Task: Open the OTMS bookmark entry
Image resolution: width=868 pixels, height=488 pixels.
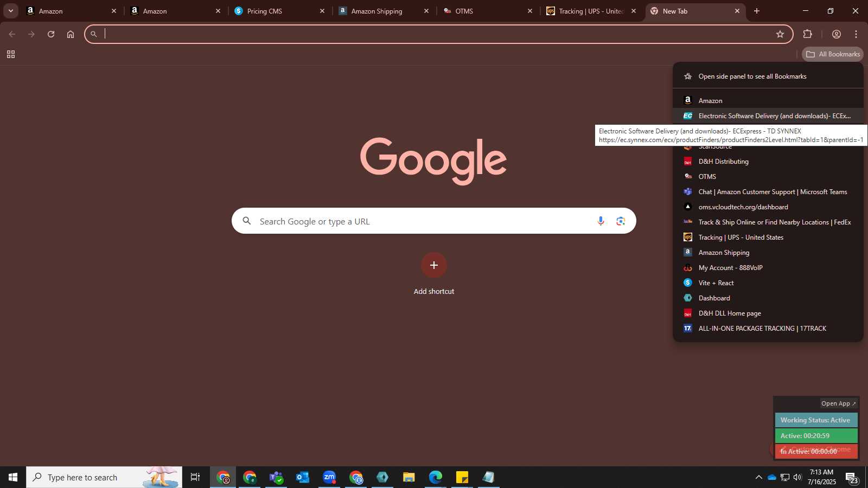Action: (x=768, y=177)
